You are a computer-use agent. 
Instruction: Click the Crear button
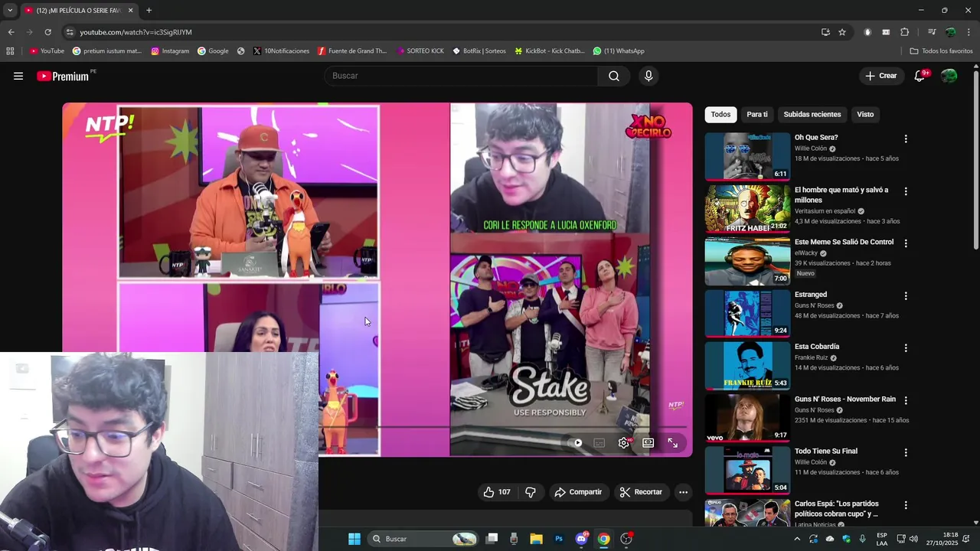(880, 76)
